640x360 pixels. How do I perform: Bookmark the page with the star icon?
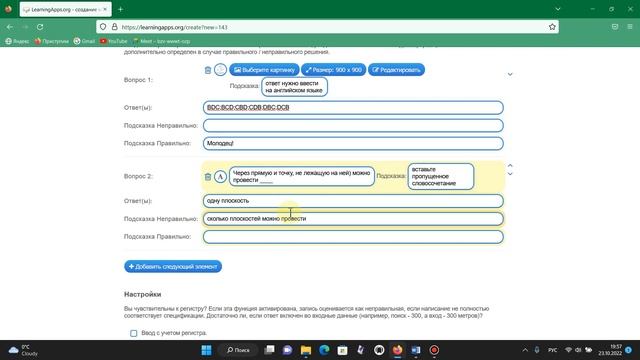click(x=552, y=27)
